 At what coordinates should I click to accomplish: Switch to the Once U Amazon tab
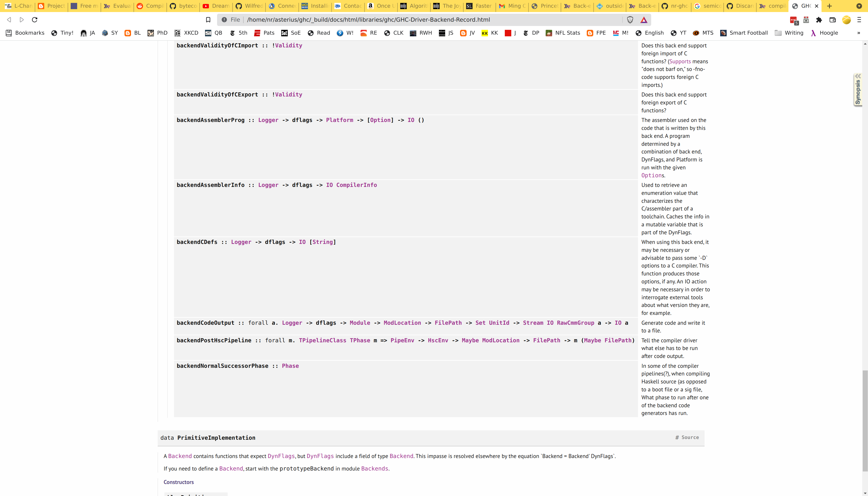(x=381, y=6)
